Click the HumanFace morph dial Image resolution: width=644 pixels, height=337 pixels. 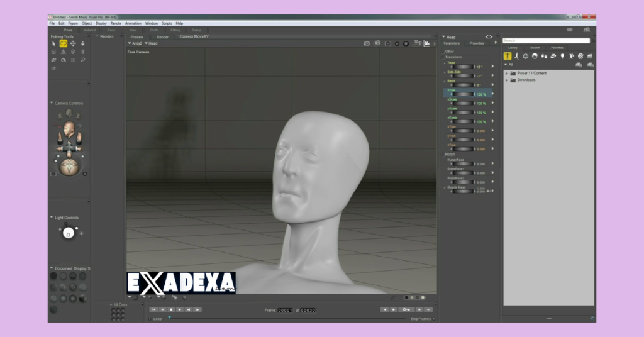(x=463, y=163)
